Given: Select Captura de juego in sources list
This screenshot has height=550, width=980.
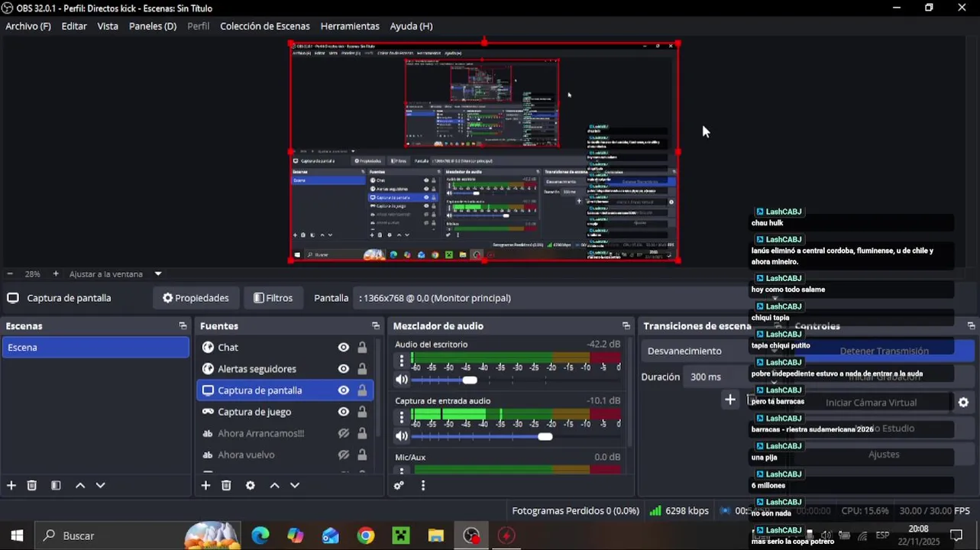Looking at the screenshot, I should click(254, 412).
